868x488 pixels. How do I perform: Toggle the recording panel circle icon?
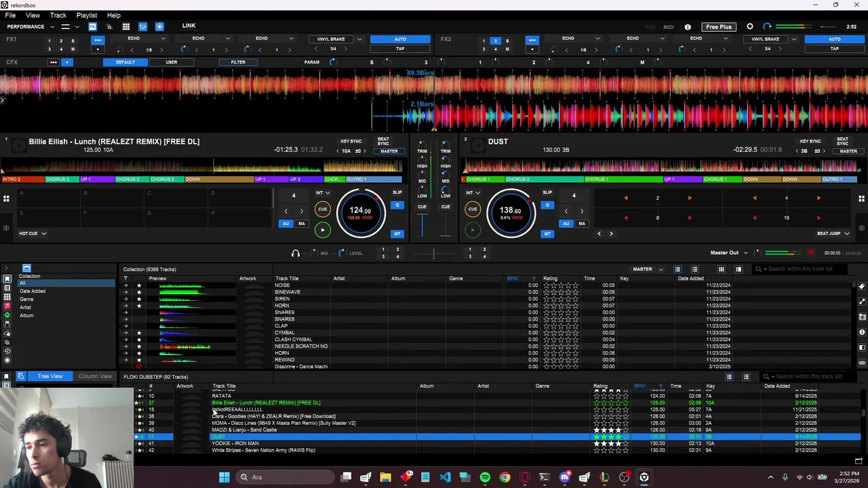tap(159, 26)
